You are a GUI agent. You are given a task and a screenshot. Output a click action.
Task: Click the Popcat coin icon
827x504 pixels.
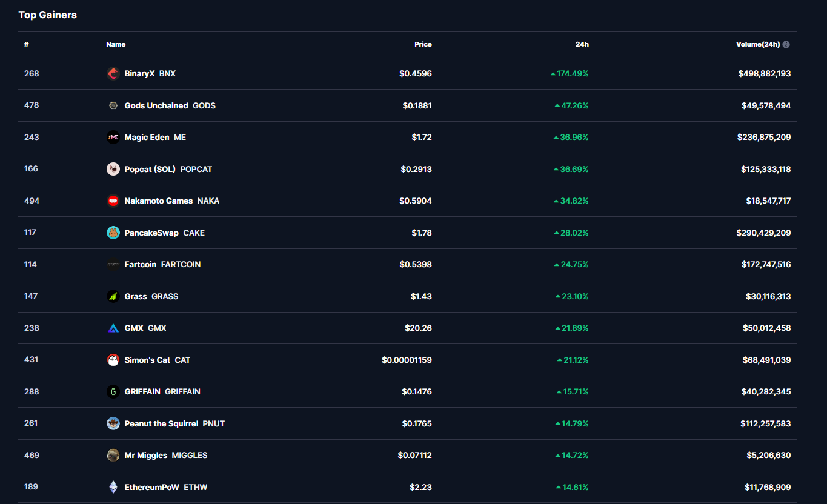(x=113, y=169)
